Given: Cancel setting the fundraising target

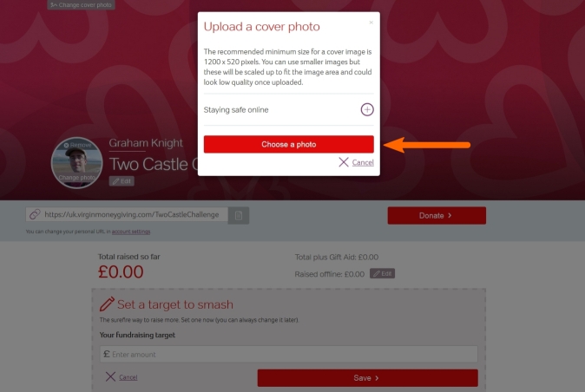Looking at the screenshot, I should [128, 377].
